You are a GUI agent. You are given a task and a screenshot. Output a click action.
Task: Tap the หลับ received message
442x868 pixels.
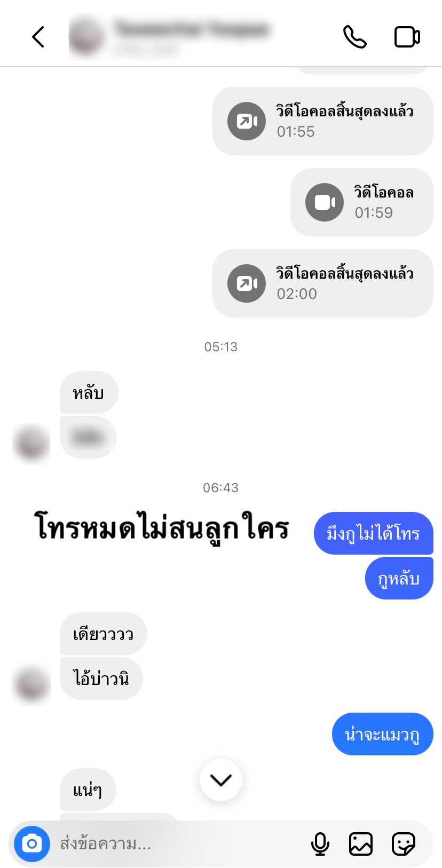click(x=89, y=392)
